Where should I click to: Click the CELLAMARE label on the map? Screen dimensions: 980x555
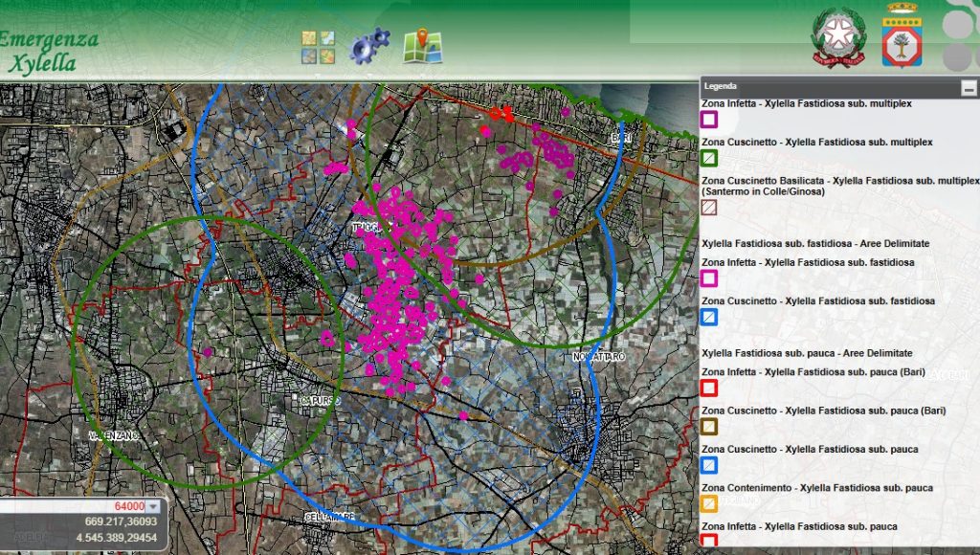coord(330,517)
